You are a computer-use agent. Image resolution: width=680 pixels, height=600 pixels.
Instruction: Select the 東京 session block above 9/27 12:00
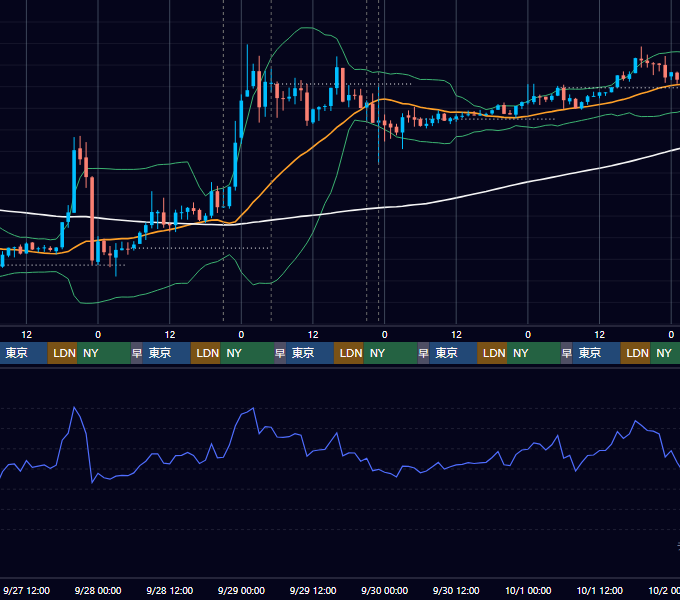click(x=23, y=353)
